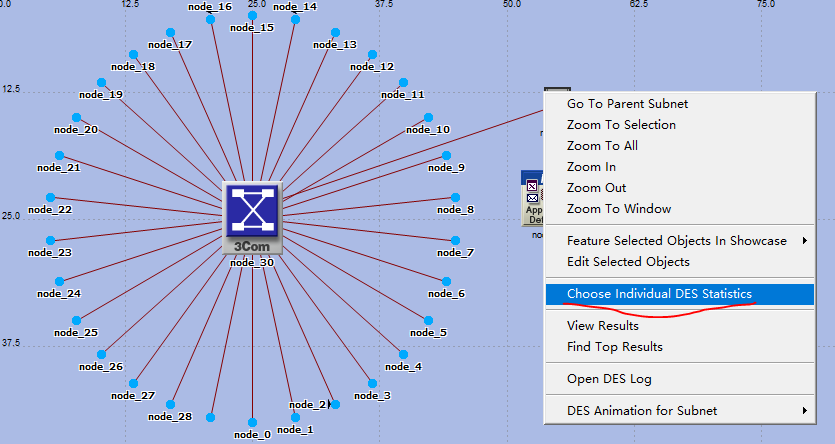The height and width of the screenshot is (444, 835).
Task: Select the node_22 workstation dot
Action: pos(51,198)
